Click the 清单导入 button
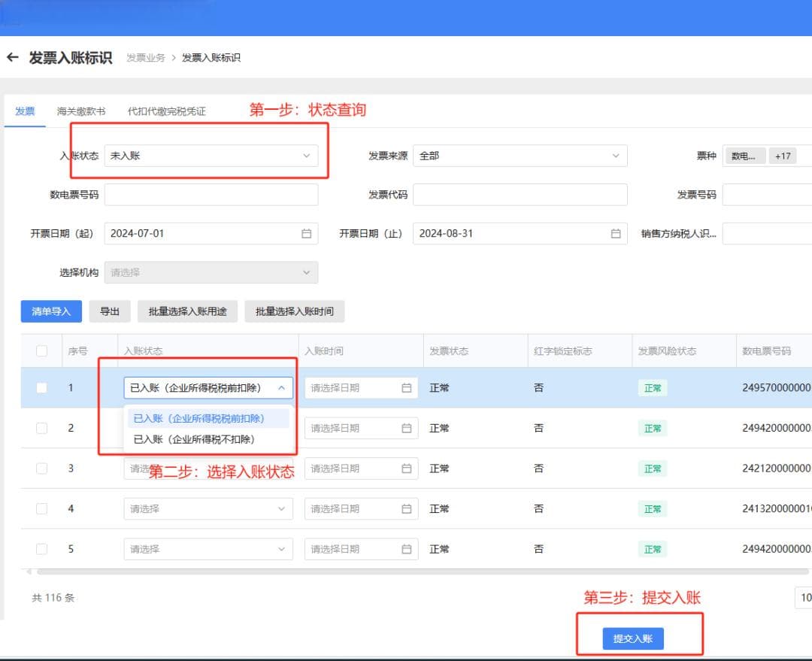 coord(51,311)
